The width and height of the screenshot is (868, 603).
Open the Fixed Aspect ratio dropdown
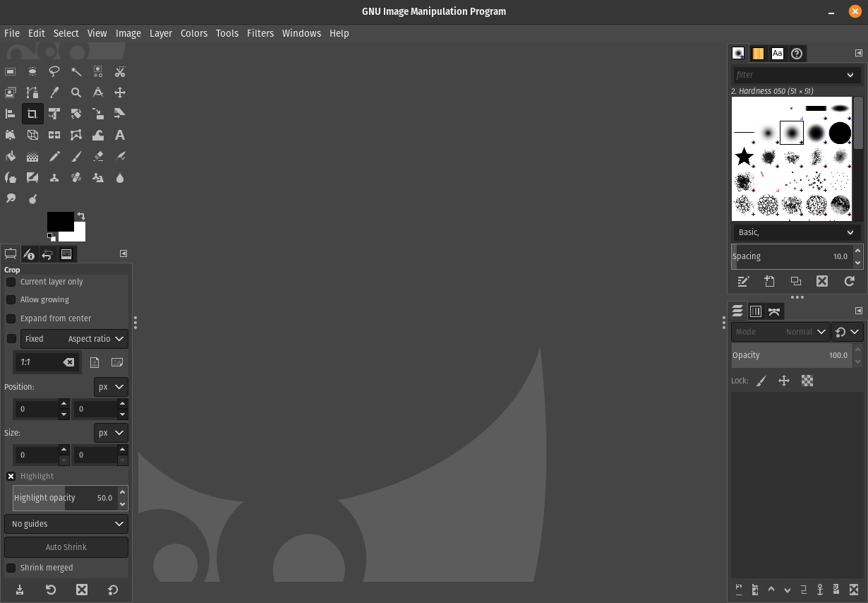(x=74, y=339)
